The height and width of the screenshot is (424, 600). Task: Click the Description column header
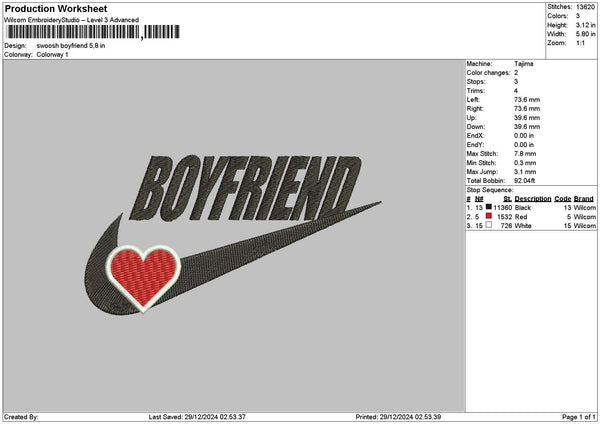click(532, 199)
